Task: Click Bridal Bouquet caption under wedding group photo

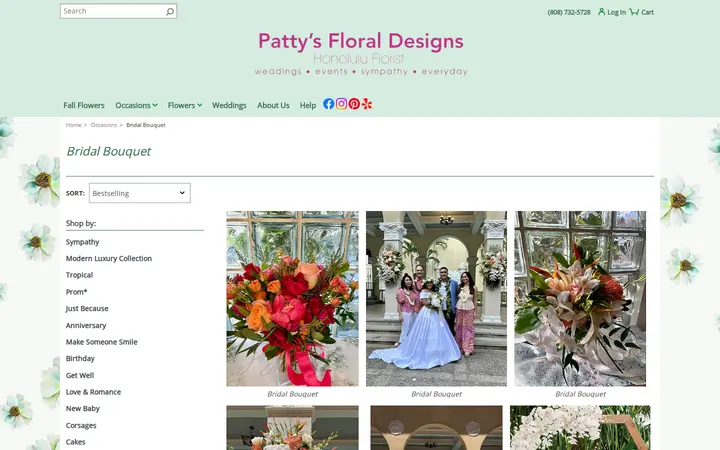Action: coord(436,394)
